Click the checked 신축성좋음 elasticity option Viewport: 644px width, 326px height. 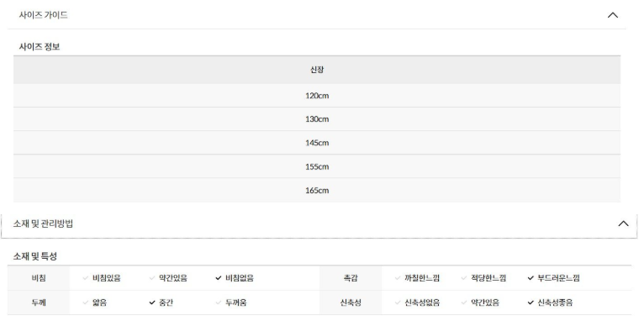point(550,302)
